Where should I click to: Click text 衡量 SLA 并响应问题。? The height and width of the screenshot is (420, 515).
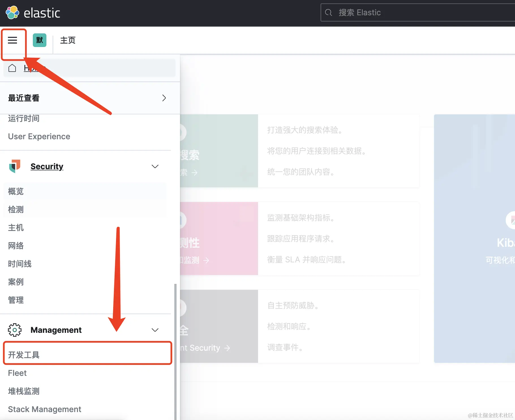pyautogui.click(x=307, y=260)
